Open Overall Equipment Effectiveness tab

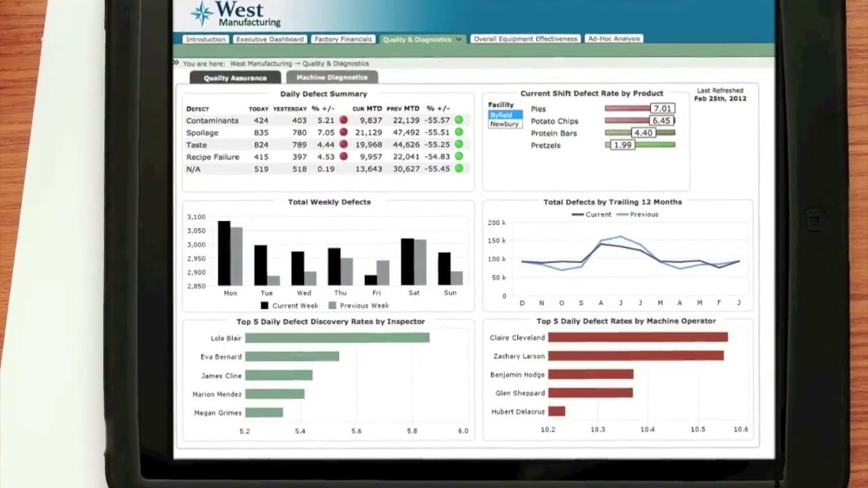point(526,39)
